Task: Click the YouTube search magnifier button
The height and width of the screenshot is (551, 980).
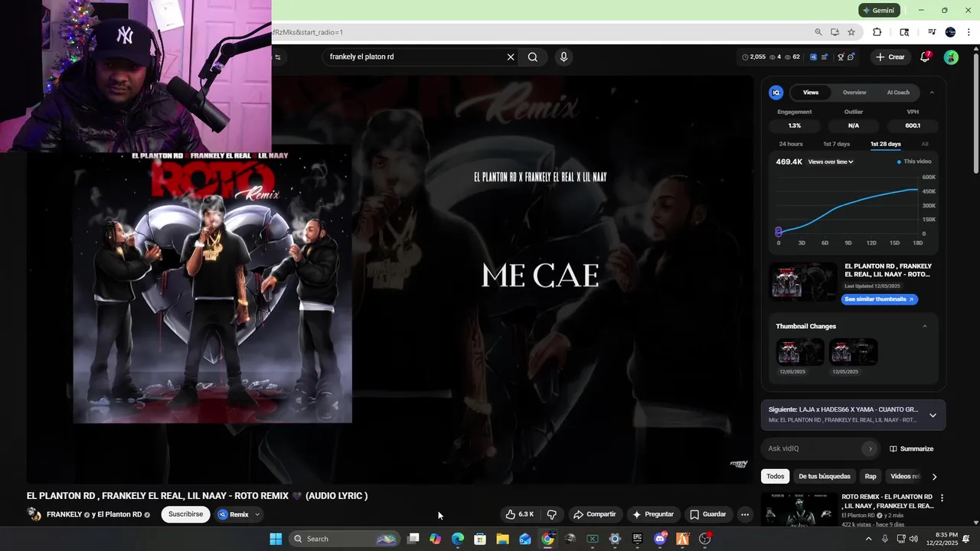Action: coord(533,57)
